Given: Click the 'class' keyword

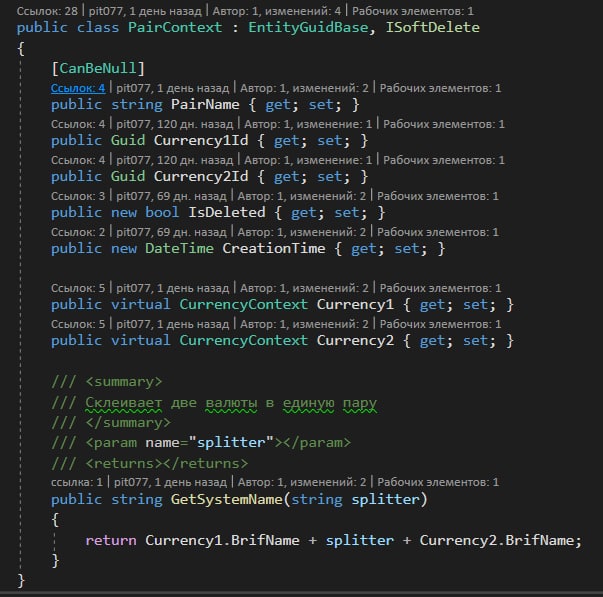Looking at the screenshot, I should click(x=98, y=27).
